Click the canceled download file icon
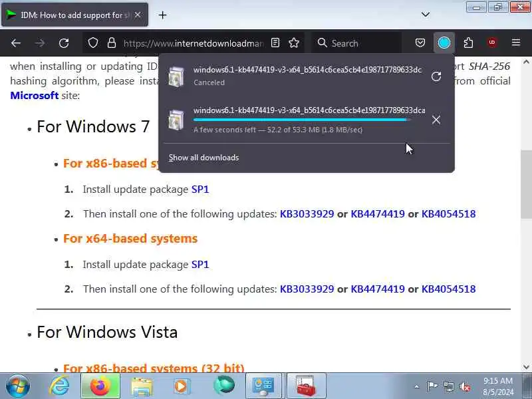This screenshot has width=532, height=399. tap(176, 76)
